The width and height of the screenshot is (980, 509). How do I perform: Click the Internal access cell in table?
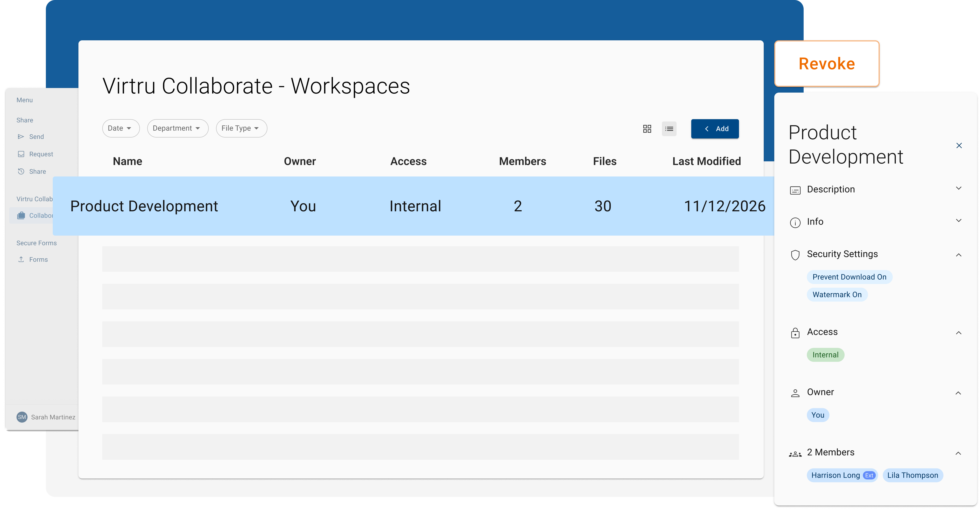415,206
